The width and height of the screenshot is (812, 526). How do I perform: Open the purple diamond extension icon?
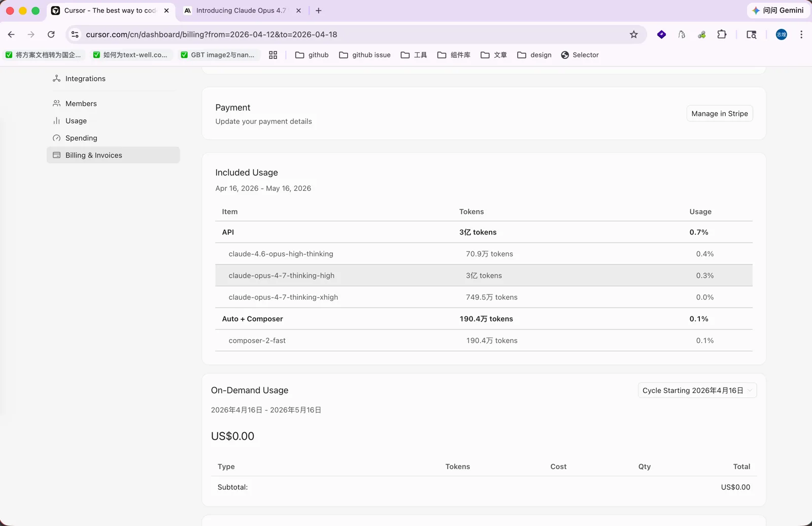(x=661, y=35)
